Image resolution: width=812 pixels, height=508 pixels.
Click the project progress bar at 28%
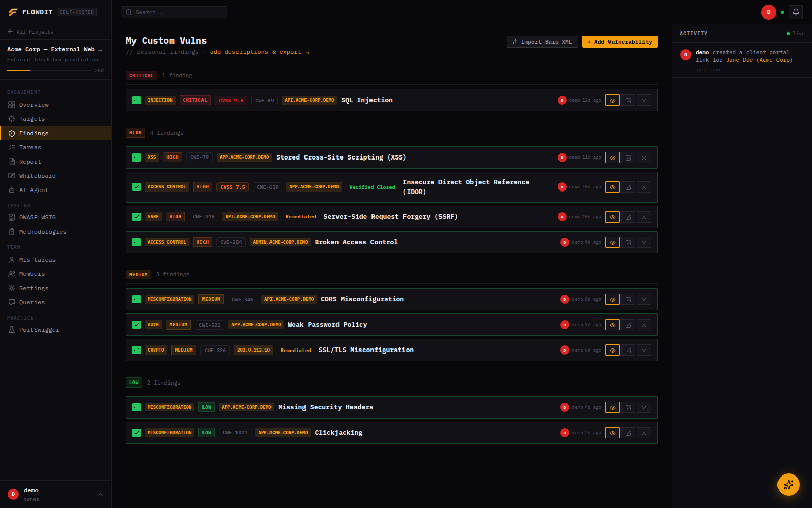[49, 71]
